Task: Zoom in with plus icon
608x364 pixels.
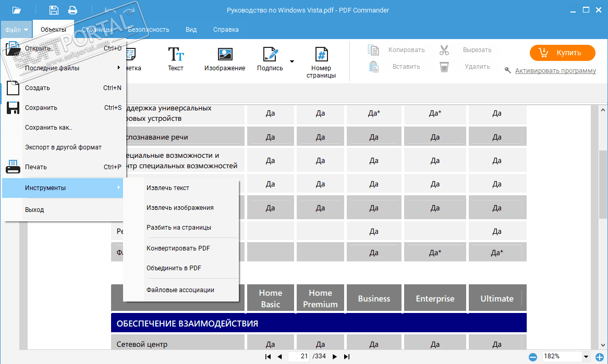Action: tap(600, 357)
